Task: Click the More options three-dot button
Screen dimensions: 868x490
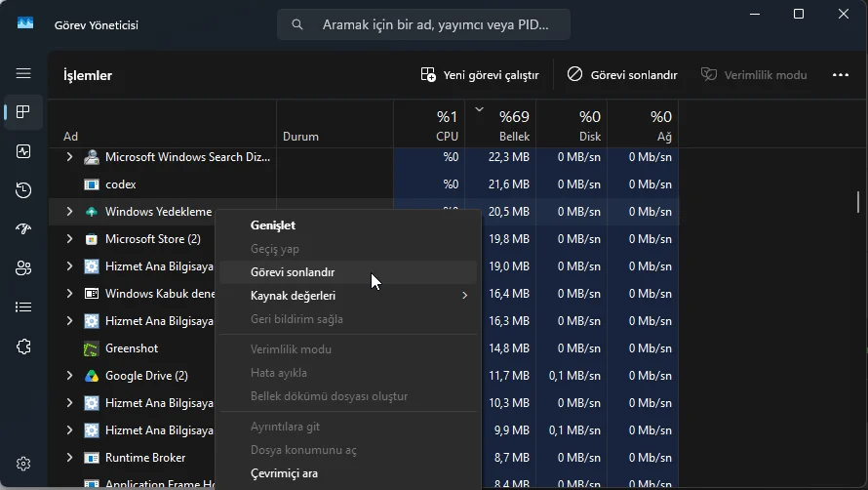Action: point(841,75)
